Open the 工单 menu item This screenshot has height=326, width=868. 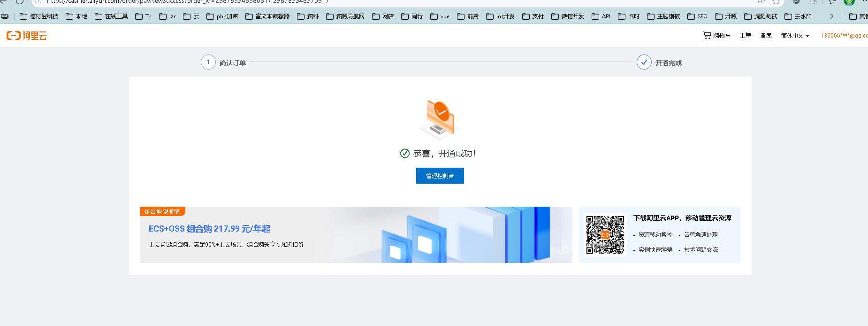745,36
